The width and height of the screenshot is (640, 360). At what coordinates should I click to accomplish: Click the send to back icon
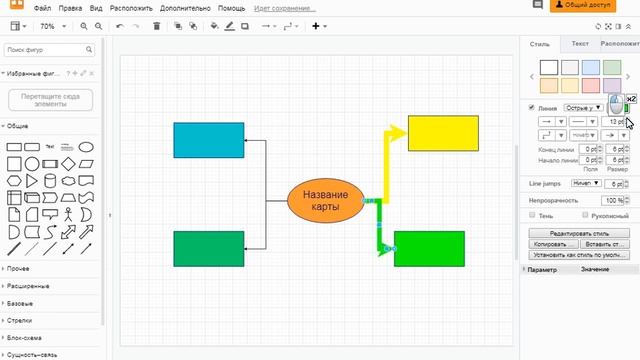click(193, 26)
